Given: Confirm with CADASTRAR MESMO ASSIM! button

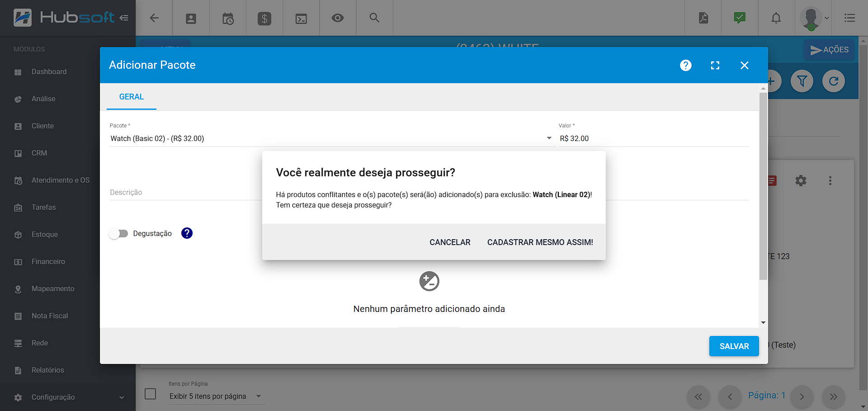Looking at the screenshot, I should click(x=540, y=242).
